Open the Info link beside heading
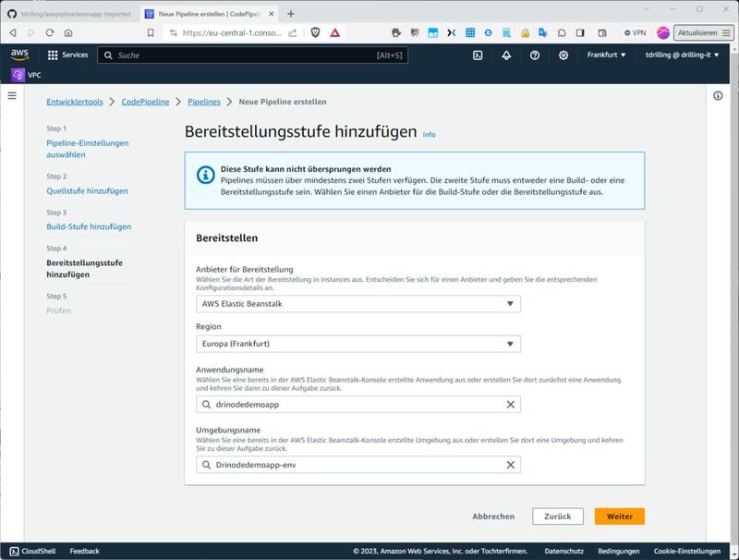739x560 pixels. (429, 134)
